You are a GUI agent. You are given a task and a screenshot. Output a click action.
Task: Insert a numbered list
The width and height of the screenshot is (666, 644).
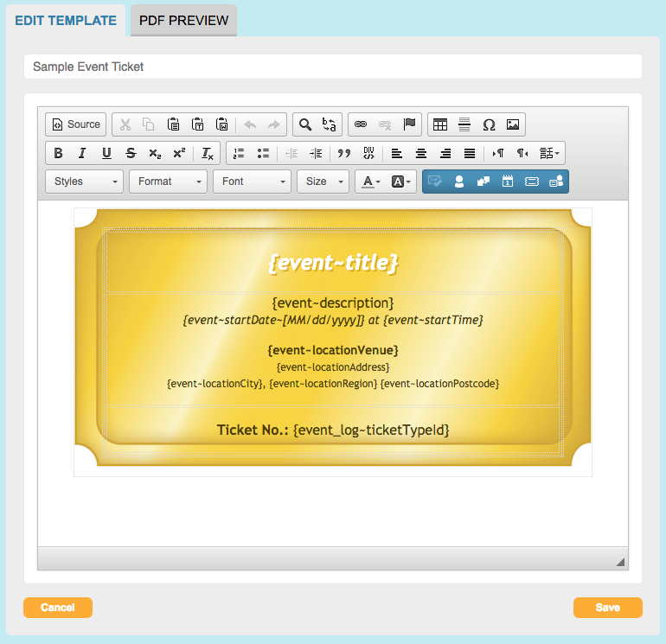[239, 153]
